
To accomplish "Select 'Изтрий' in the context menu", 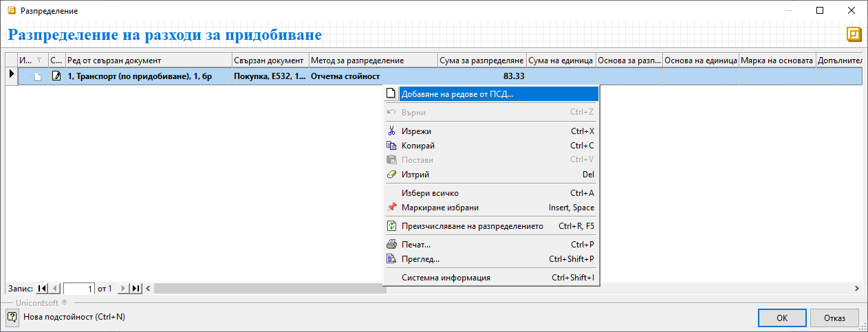I will click(x=415, y=175).
